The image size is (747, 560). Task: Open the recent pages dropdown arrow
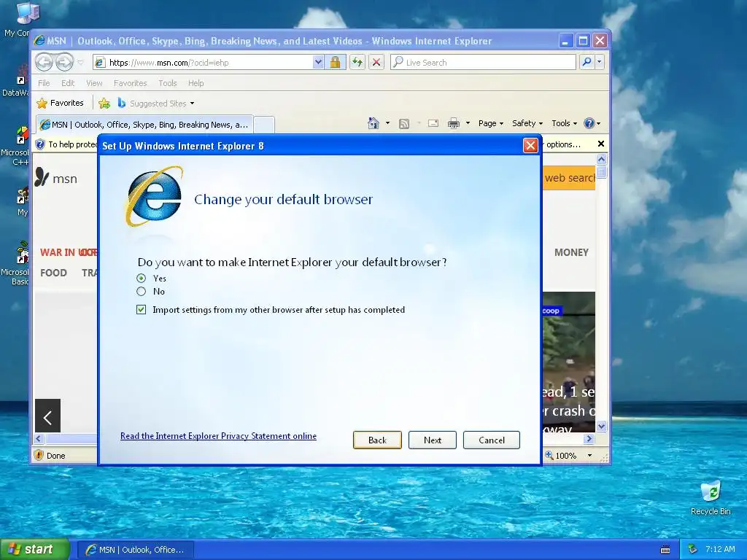80,63
